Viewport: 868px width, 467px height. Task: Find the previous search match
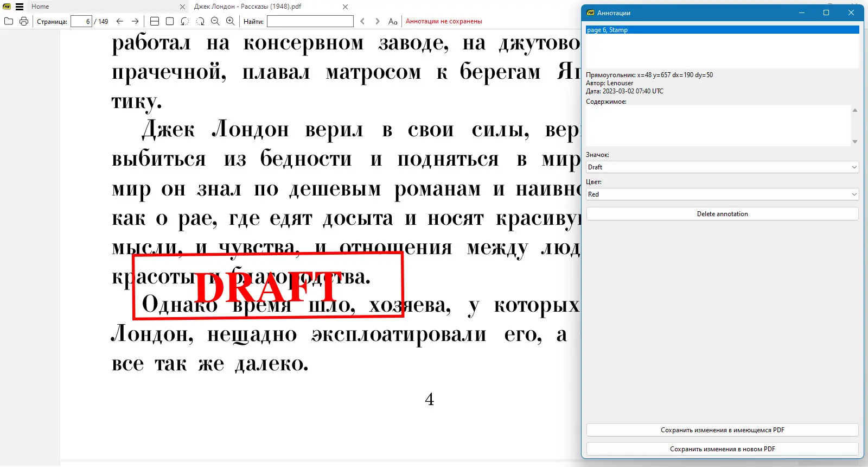click(x=362, y=21)
